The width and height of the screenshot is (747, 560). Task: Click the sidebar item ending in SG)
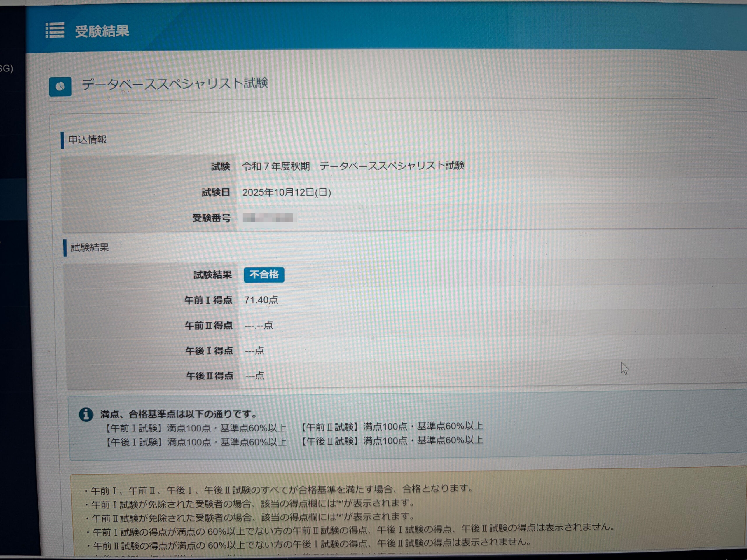tap(7, 69)
